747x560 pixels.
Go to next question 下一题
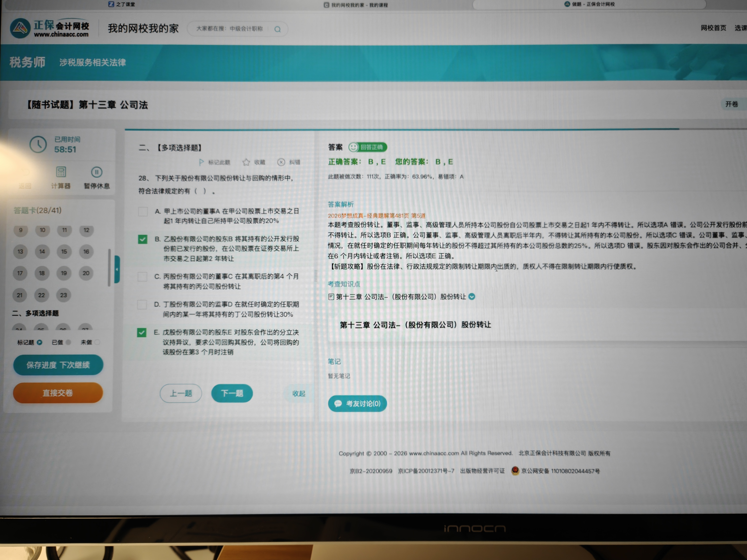click(232, 393)
